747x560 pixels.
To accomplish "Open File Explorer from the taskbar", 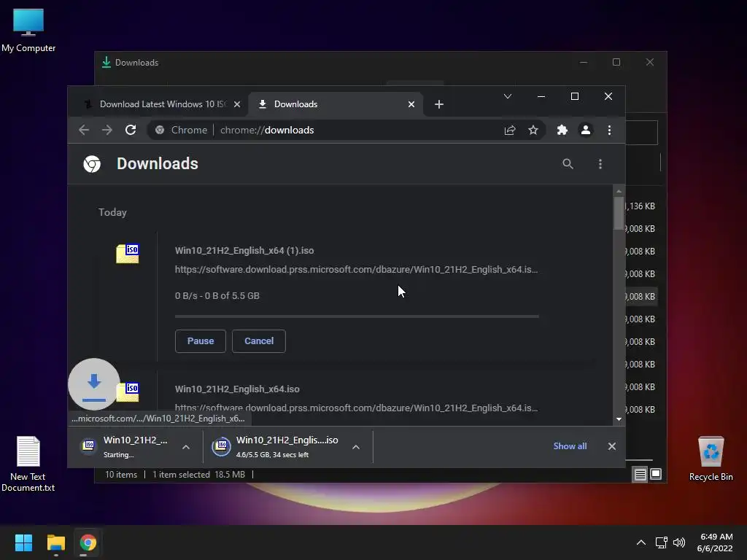I will click(55, 542).
